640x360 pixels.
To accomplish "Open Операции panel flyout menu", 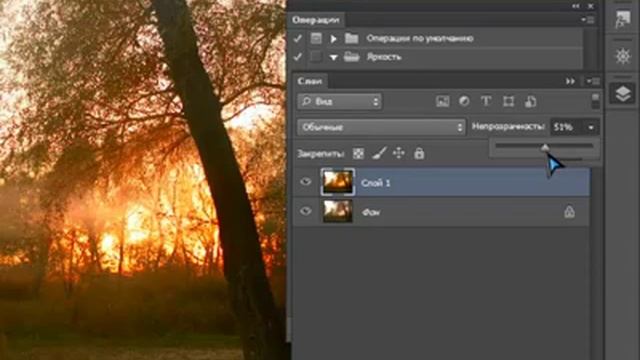I will (x=588, y=20).
